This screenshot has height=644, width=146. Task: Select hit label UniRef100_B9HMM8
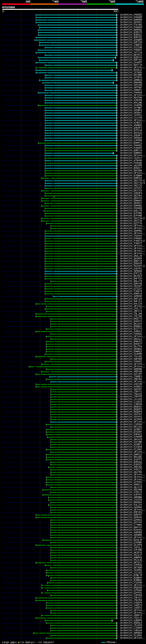point(131,20)
